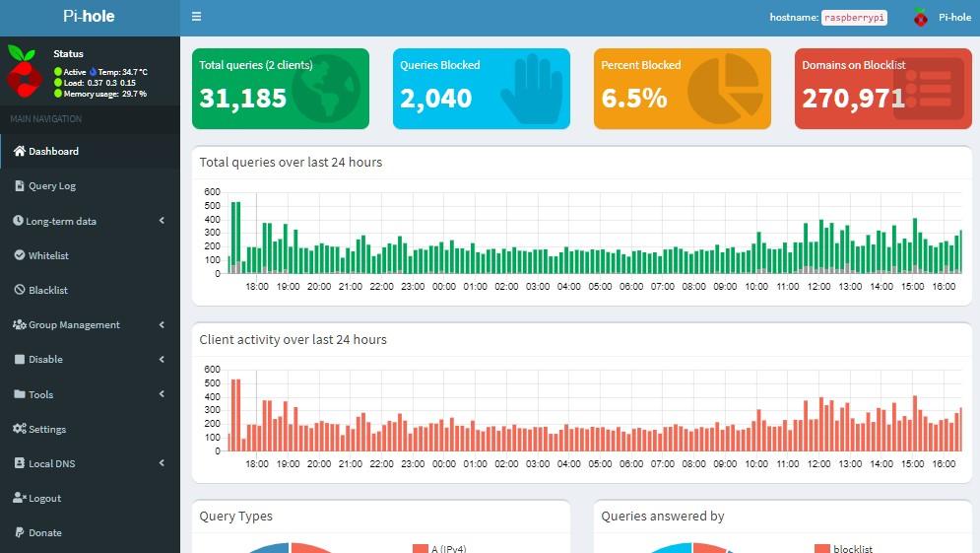The height and width of the screenshot is (553, 980).
Task: Click the Pi-hole user label at top right
Action: coord(954,17)
